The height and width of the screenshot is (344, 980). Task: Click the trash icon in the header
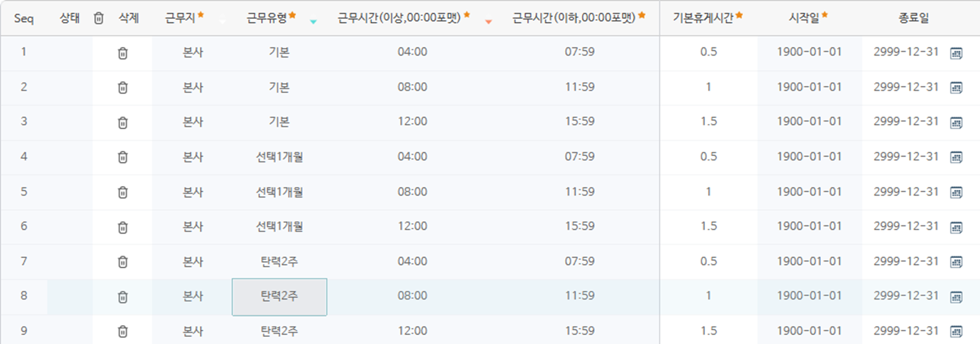pyautogui.click(x=99, y=18)
